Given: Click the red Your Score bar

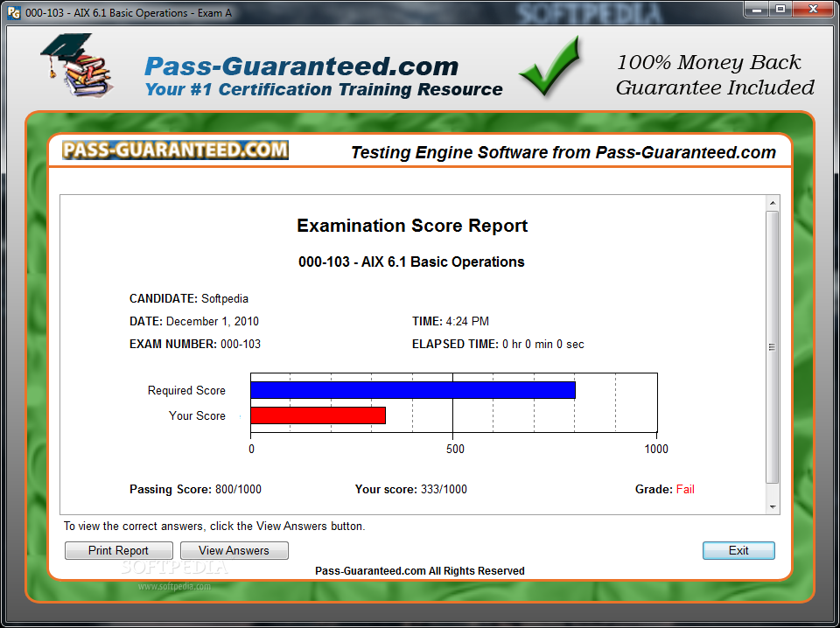Looking at the screenshot, I should 318,415.
